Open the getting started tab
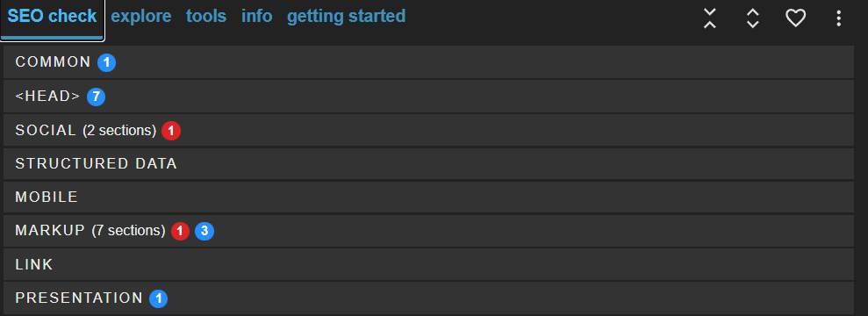The height and width of the screenshot is (316, 868). coord(346,16)
